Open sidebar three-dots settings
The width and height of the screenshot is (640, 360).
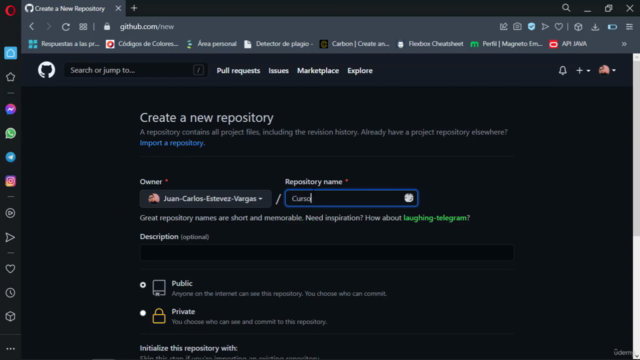pos(11,349)
